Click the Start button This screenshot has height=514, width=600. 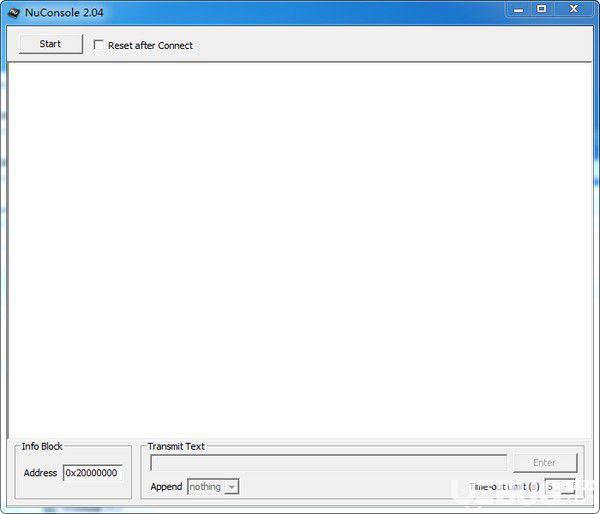pyautogui.click(x=51, y=44)
